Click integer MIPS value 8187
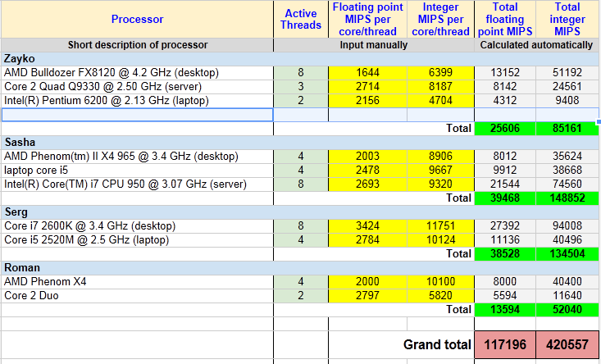 [x=440, y=87]
